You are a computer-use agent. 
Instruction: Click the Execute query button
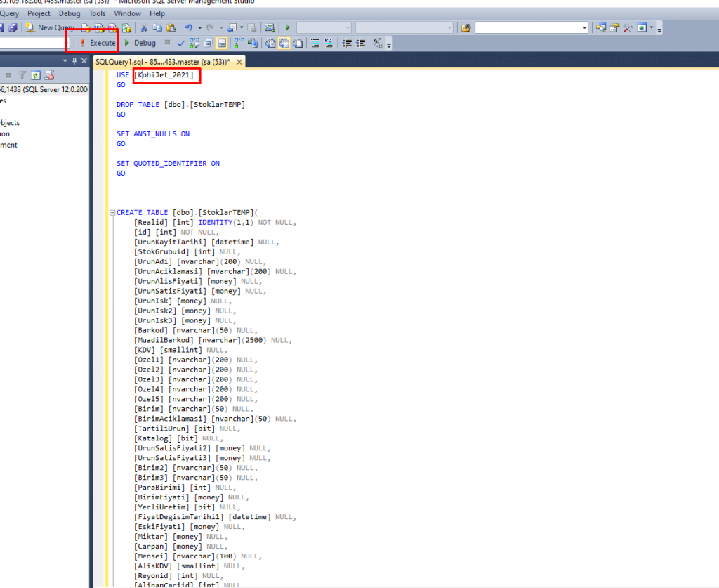97,43
